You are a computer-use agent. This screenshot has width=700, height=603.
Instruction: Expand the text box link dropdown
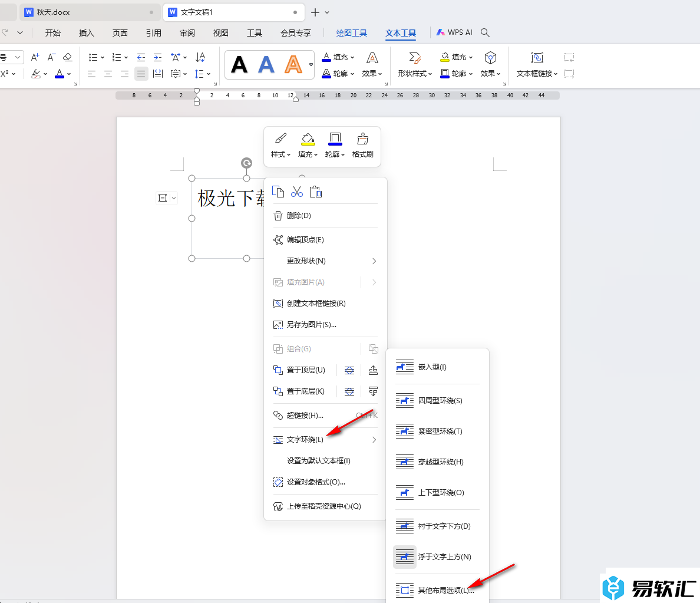point(537,74)
